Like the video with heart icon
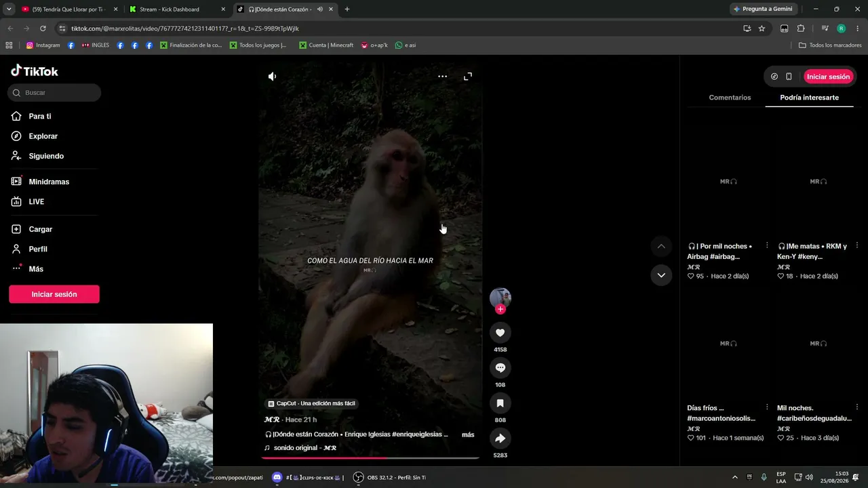This screenshot has height=488, width=868. (500, 333)
